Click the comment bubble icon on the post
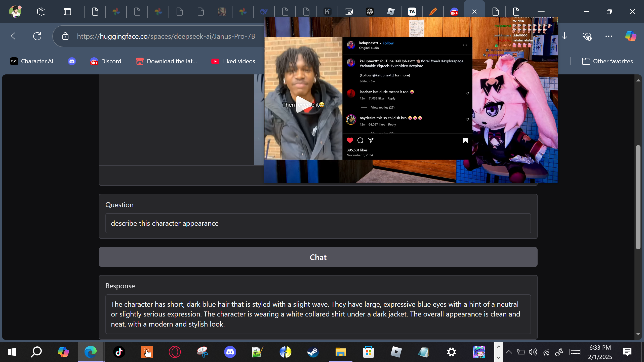644x362 pixels. tap(360, 140)
